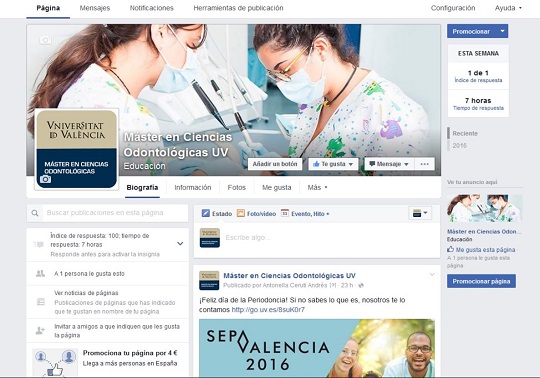
Task: Click the people icon beside likes count
Action: (x=40, y=274)
